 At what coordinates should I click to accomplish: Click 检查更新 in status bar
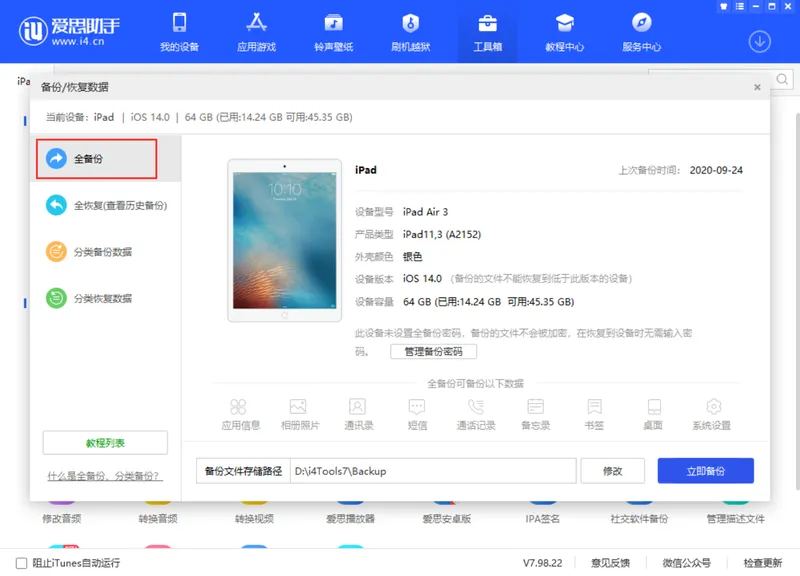tap(763, 563)
